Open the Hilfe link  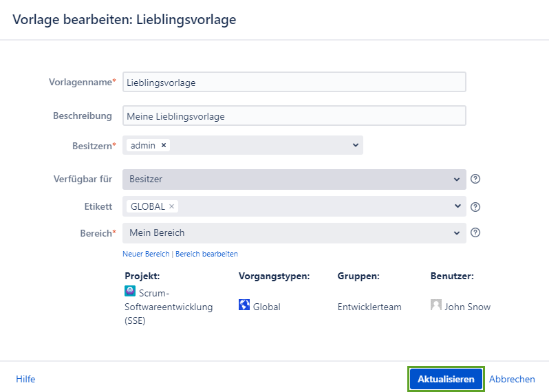(25, 379)
